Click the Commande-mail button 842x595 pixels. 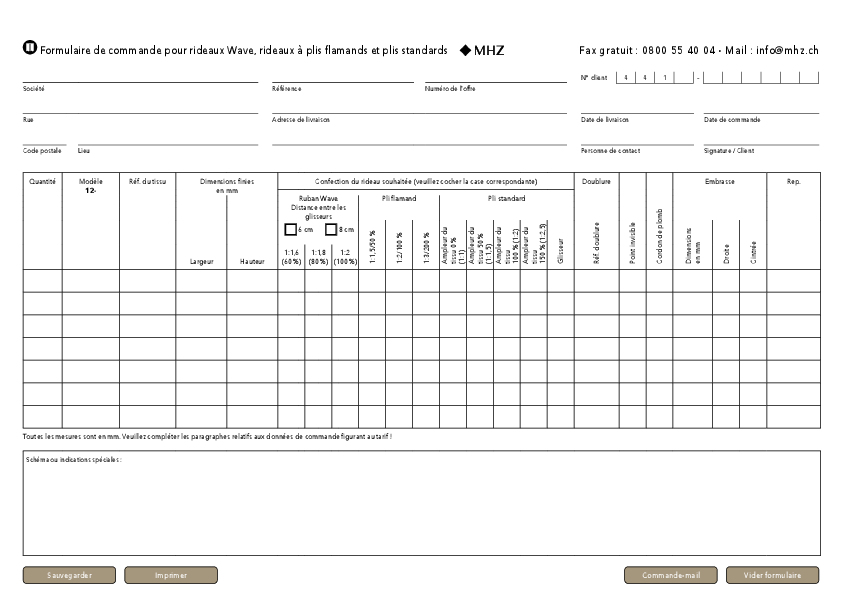point(671,575)
